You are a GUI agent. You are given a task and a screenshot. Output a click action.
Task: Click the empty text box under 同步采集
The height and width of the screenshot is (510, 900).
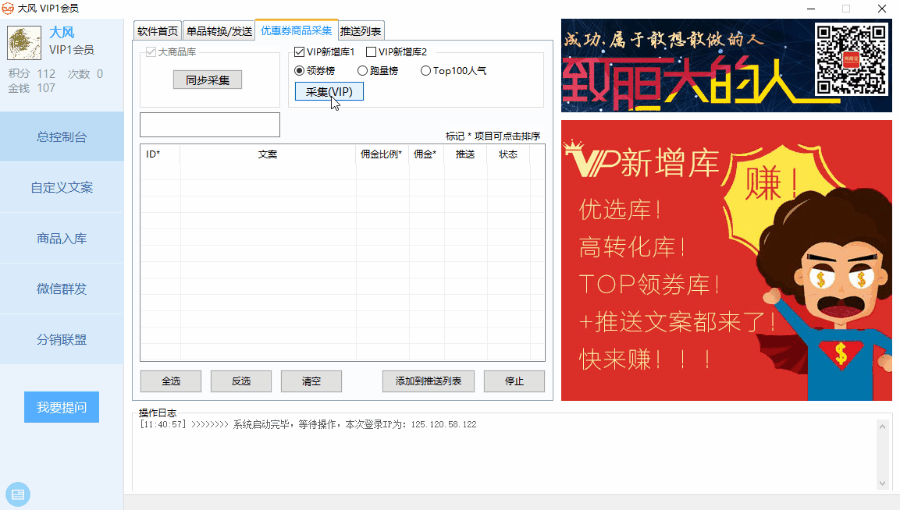pyautogui.click(x=210, y=124)
